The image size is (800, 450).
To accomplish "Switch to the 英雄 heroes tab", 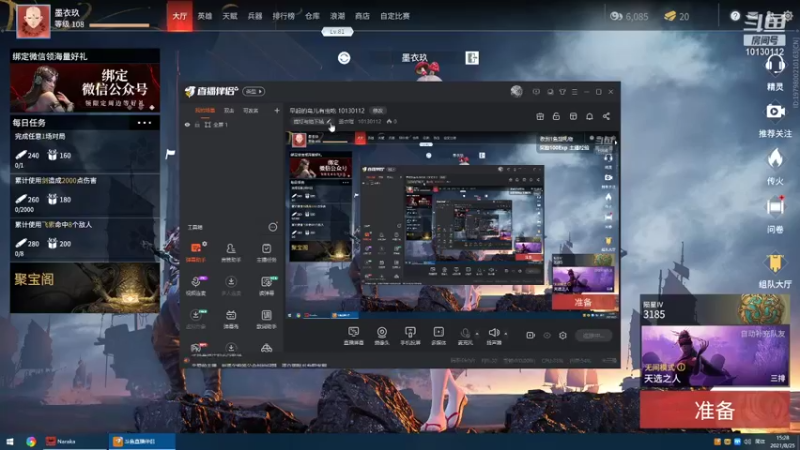I will click(x=205, y=16).
